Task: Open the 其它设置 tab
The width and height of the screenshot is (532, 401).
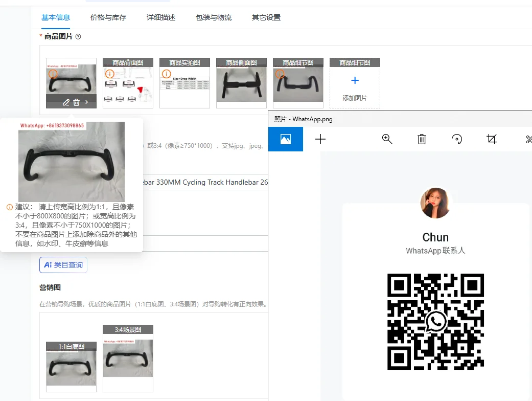Action: 266,18
